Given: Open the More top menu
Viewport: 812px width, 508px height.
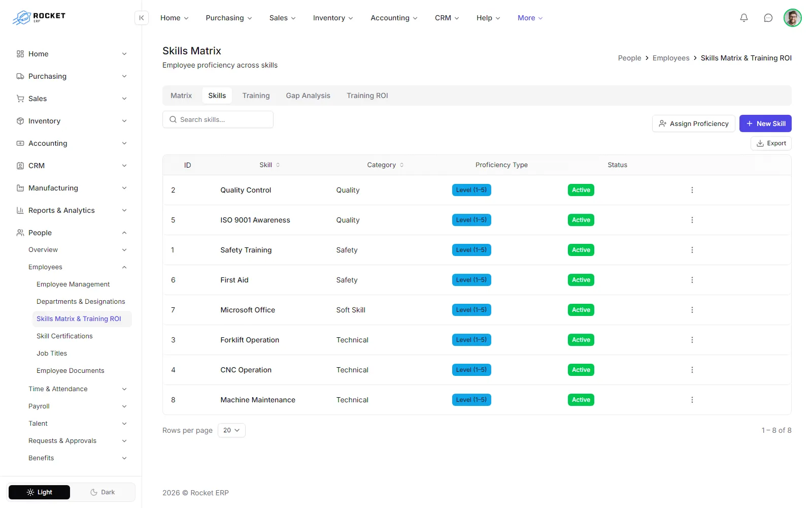Looking at the screenshot, I should [x=530, y=18].
